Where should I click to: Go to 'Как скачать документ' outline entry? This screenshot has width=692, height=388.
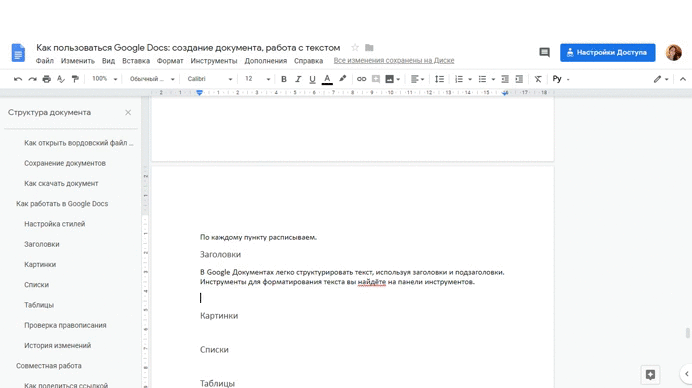[x=61, y=184]
